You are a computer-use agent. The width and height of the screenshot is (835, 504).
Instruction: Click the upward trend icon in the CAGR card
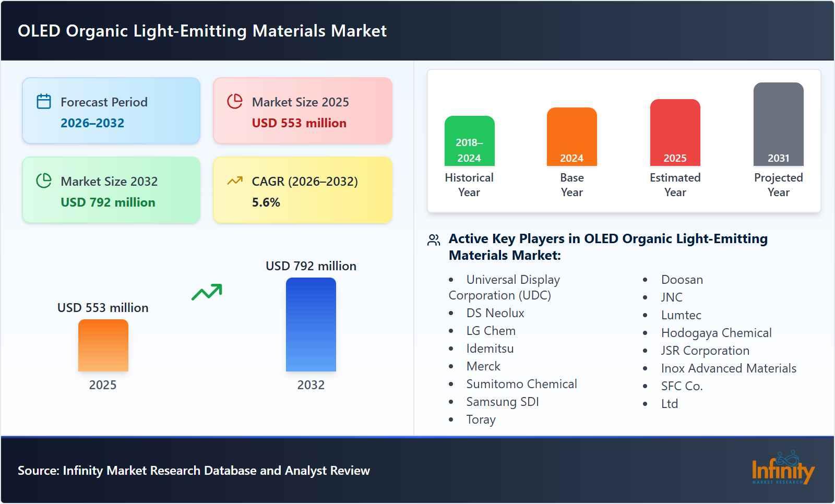tap(235, 180)
